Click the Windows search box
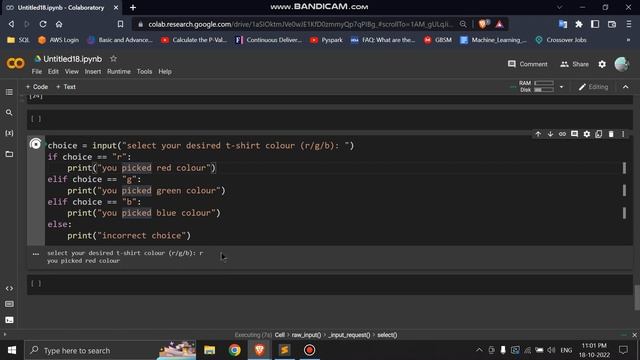 pos(110,350)
